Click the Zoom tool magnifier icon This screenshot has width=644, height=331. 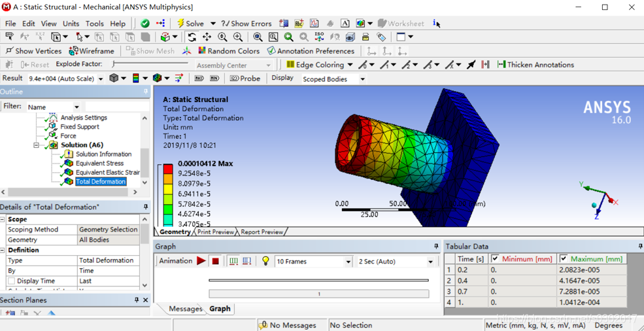(222, 37)
